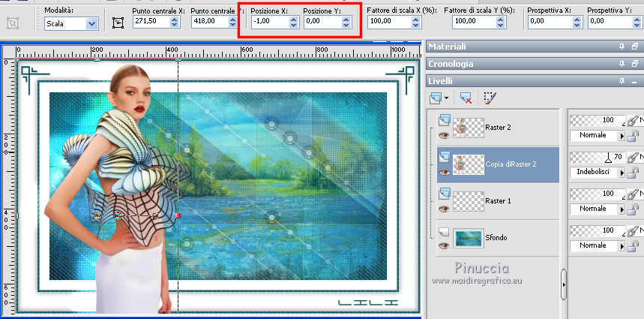
Task: Toggle Copia diRaster 2 layer link icon
Action: click(634, 157)
